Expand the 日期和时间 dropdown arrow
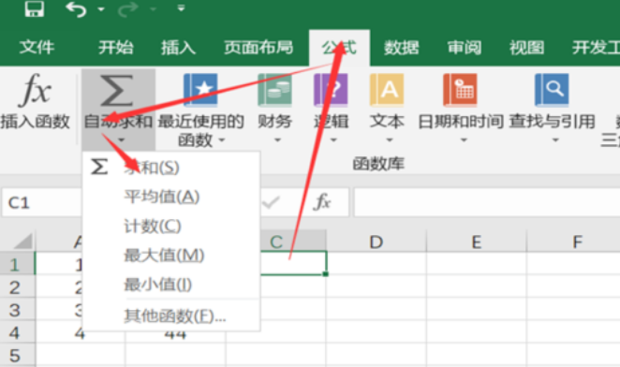620x367 pixels. (464, 140)
